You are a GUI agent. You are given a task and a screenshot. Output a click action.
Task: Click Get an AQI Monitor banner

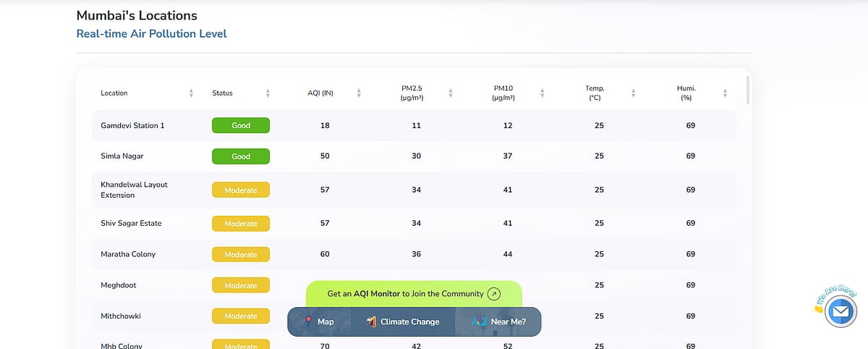[x=405, y=294]
